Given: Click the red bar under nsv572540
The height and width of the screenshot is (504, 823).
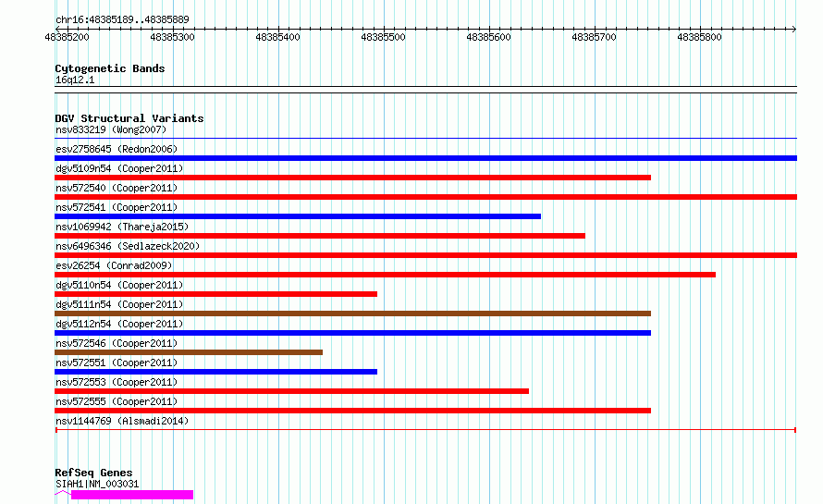Looking at the screenshot, I should pyautogui.click(x=425, y=197).
